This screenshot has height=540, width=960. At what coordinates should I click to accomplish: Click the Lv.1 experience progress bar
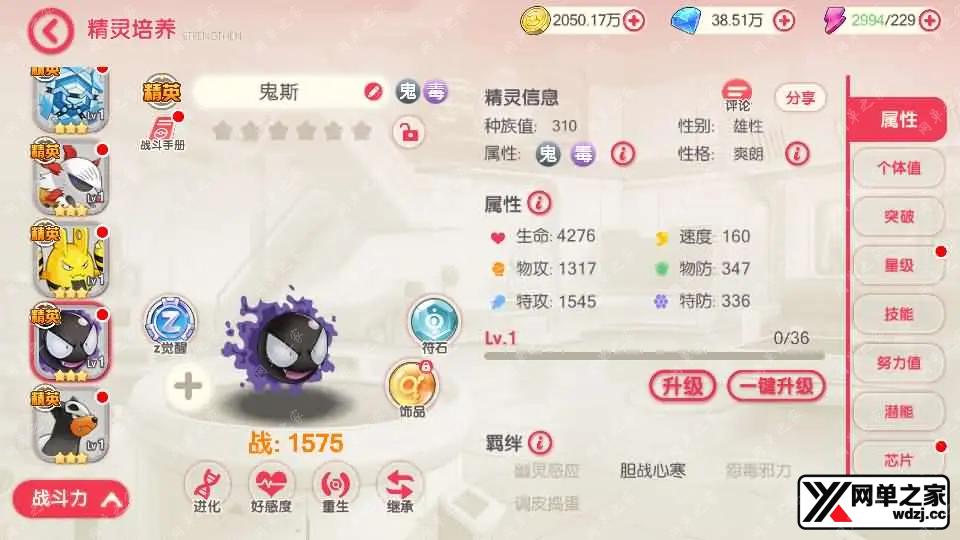pos(654,355)
